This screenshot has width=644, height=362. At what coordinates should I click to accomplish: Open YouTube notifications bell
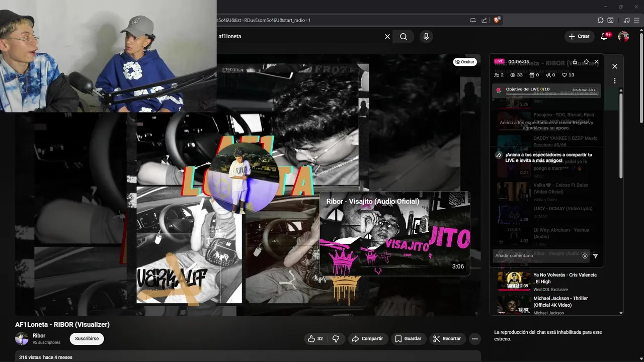click(605, 36)
